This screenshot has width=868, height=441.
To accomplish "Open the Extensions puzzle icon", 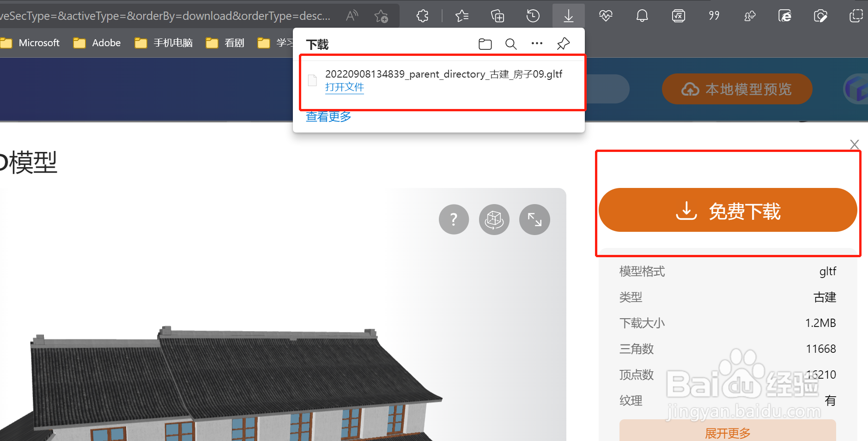I will pyautogui.click(x=422, y=15).
